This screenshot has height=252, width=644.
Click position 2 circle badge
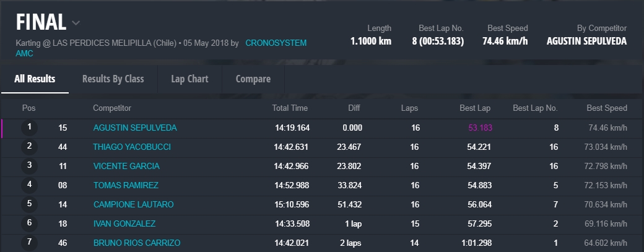(29, 147)
